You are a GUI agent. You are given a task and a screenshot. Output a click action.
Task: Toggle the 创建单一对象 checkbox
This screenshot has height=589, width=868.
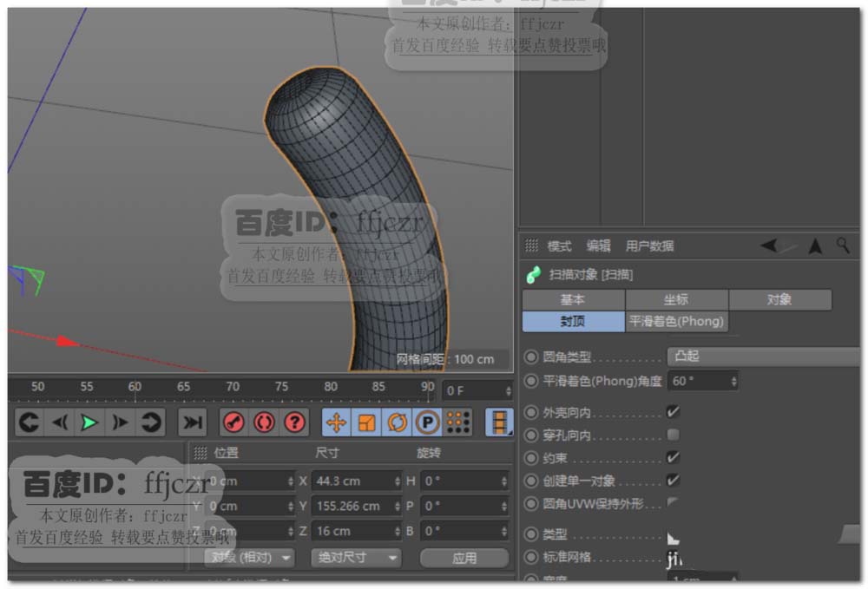click(674, 480)
